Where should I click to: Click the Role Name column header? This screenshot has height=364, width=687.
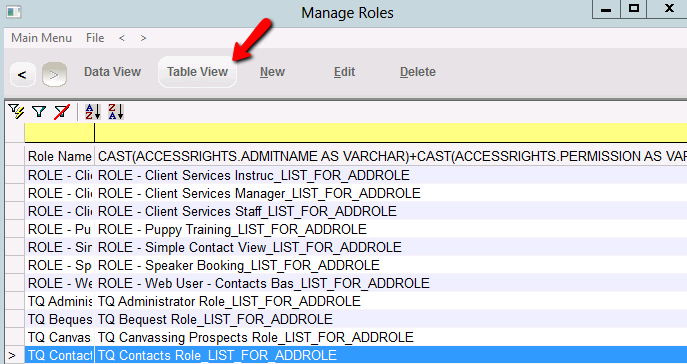coord(59,156)
